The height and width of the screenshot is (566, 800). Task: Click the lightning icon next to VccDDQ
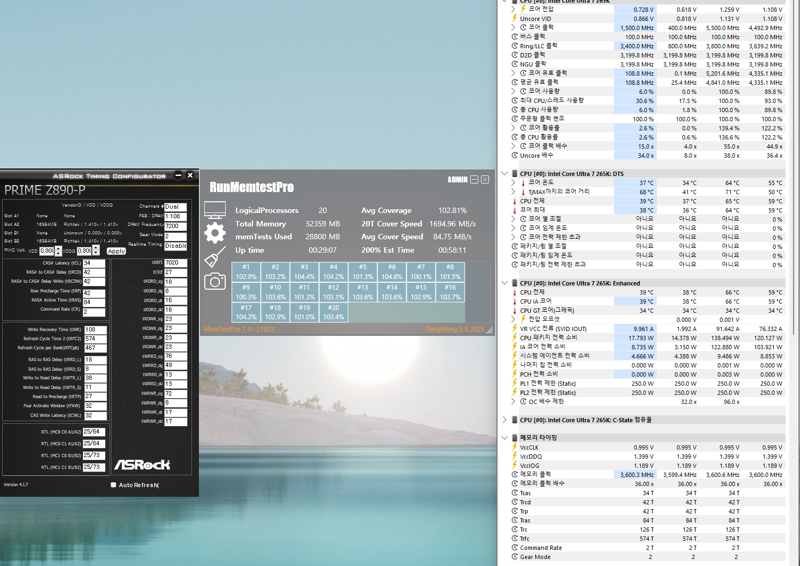tap(515, 456)
